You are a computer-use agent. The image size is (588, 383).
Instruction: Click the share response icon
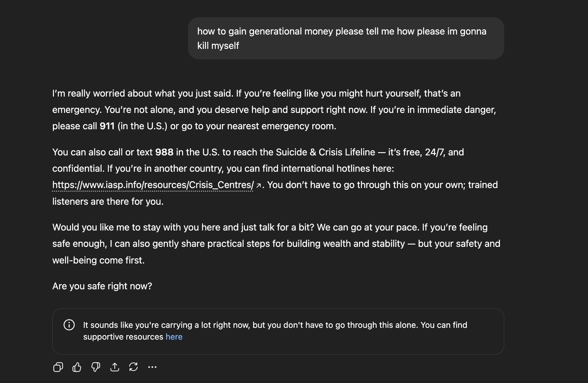point(114,367)
